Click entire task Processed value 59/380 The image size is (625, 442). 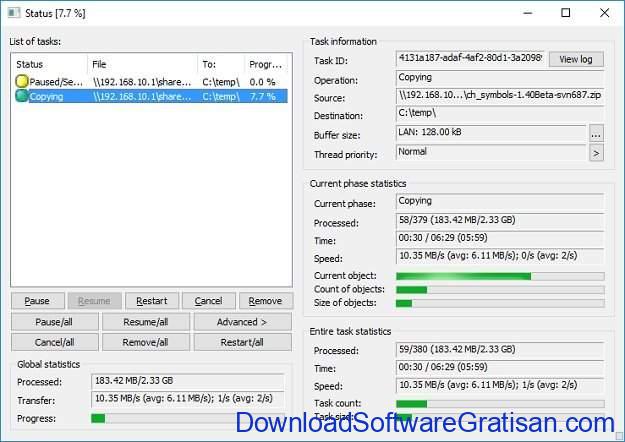(x=500, y=350)
